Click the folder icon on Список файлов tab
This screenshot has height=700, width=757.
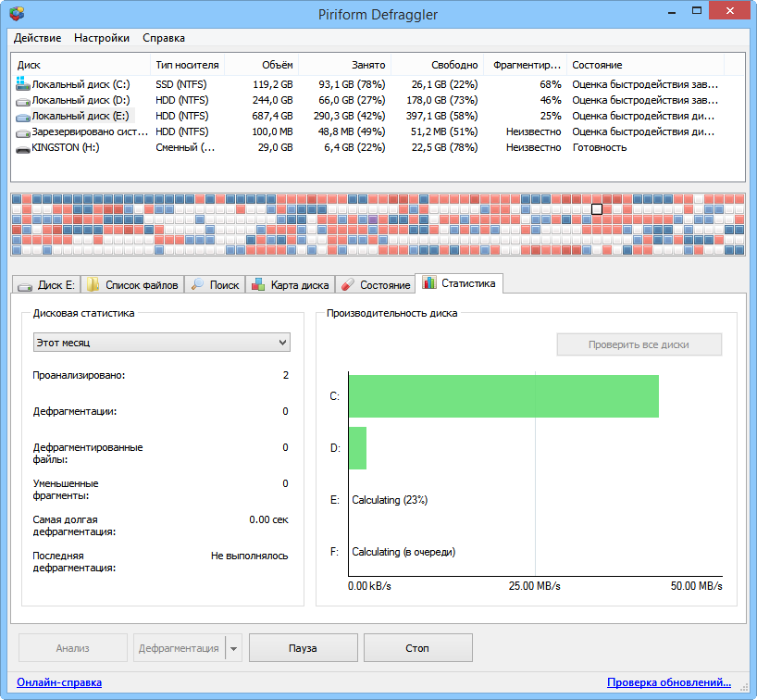[x=93, y=284]
